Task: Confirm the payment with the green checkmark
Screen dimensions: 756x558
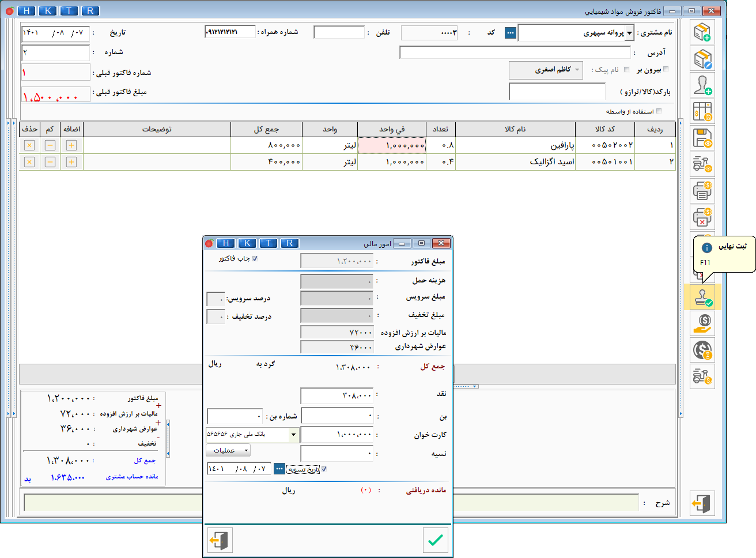Action: point(435,540)
